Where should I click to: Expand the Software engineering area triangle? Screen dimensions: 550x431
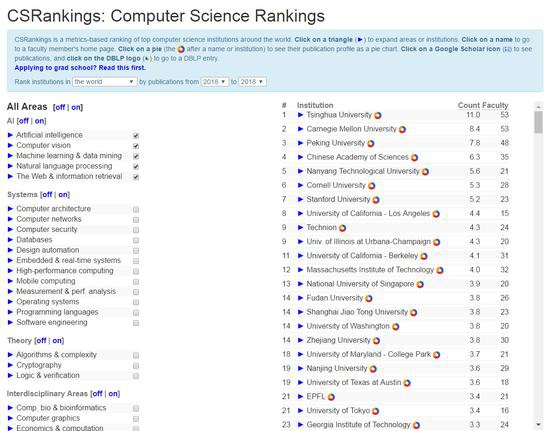click(x=10, y=322)
